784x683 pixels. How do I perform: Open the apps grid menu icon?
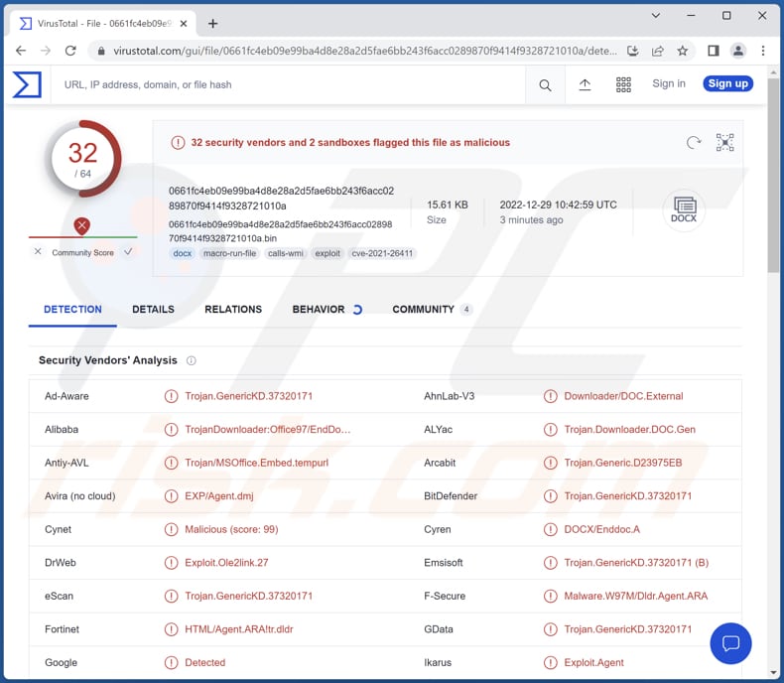pyautogui.click(x=623, y=85)
